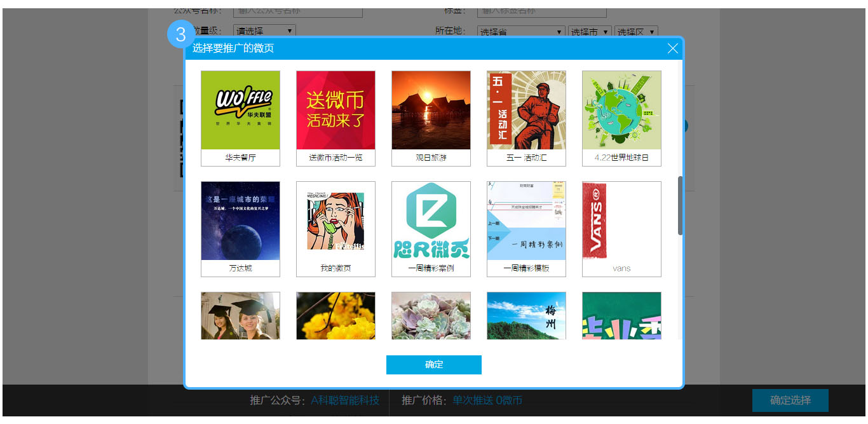Select the 一周精彩案例 logo thumbnail
The width and height of the screenshot is (868, 424).
(x=431, y=221)
